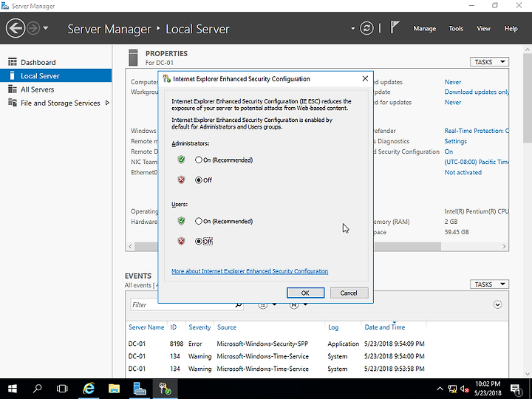Open the Help menu

511,29
